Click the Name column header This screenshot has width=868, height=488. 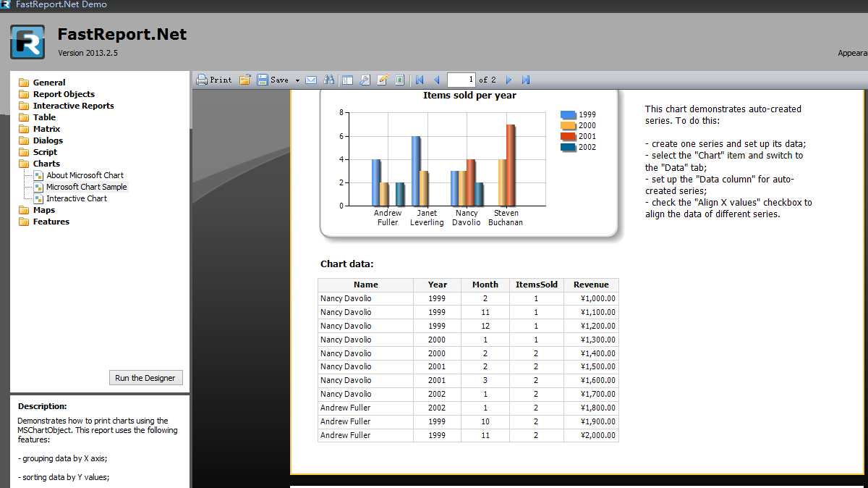click(x=366, y=285)
